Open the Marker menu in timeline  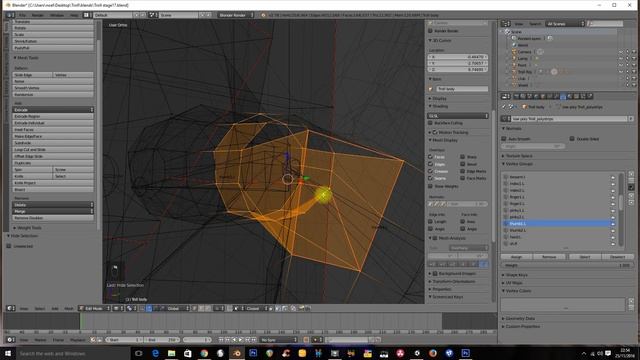click(40, 340)
